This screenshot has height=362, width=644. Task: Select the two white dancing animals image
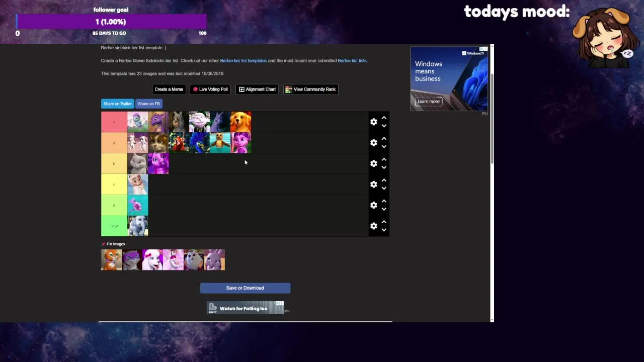tap(137, 143)
